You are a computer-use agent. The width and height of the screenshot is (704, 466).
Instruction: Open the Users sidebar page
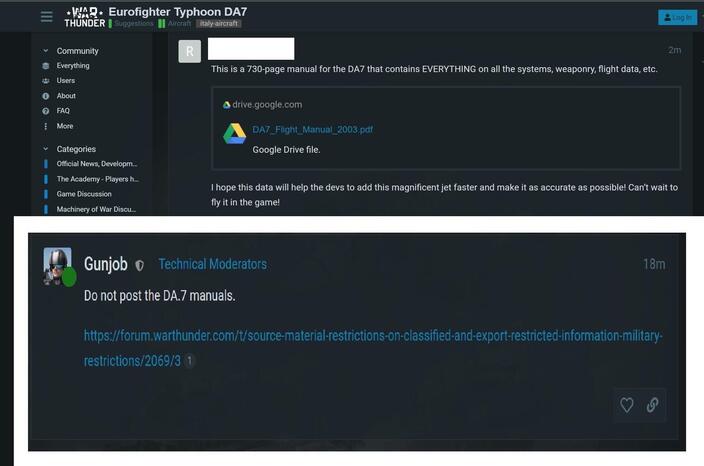pos(66,81)
